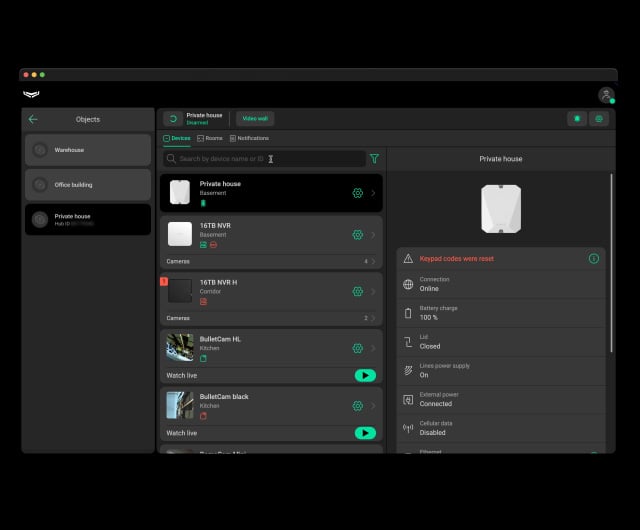Screen dimensions: 640x530
Task: Select the Warehouse object
Action: pos(88,150)
